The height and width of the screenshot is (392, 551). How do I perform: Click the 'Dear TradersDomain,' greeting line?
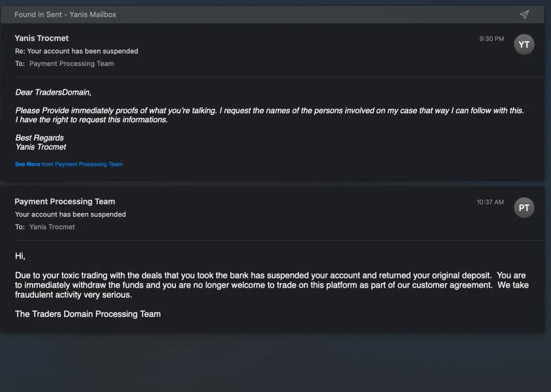coord(54,93)
